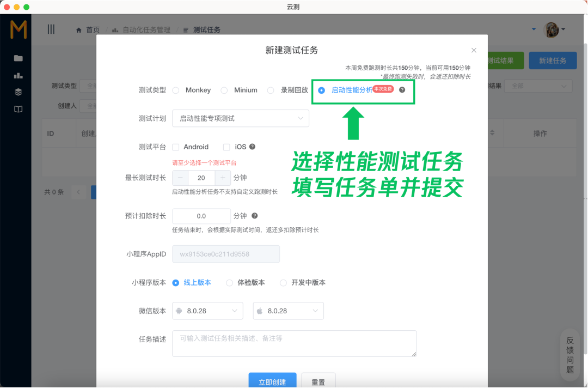Click the 重置 button
The height and width of the screenshot is (388, 588).
coord(318,381)
